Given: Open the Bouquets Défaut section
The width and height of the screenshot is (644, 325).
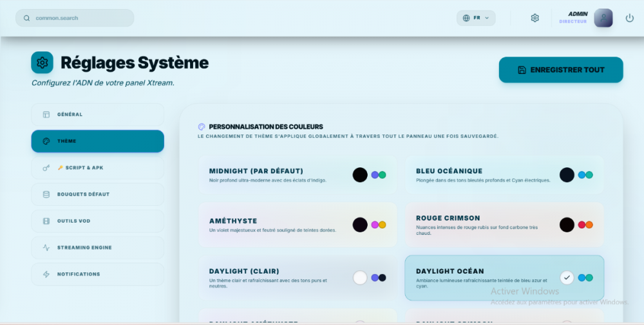Looking at the screenshot, I should click(97, 194).
